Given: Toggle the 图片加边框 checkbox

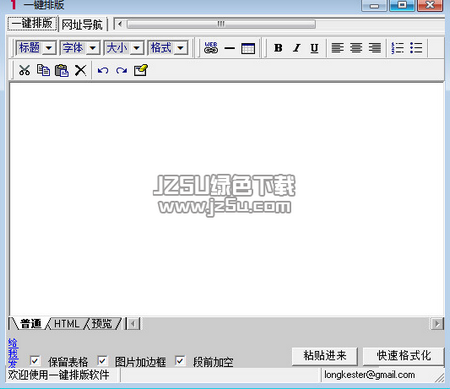Looking at the screenshot, I should click(102, 361).
